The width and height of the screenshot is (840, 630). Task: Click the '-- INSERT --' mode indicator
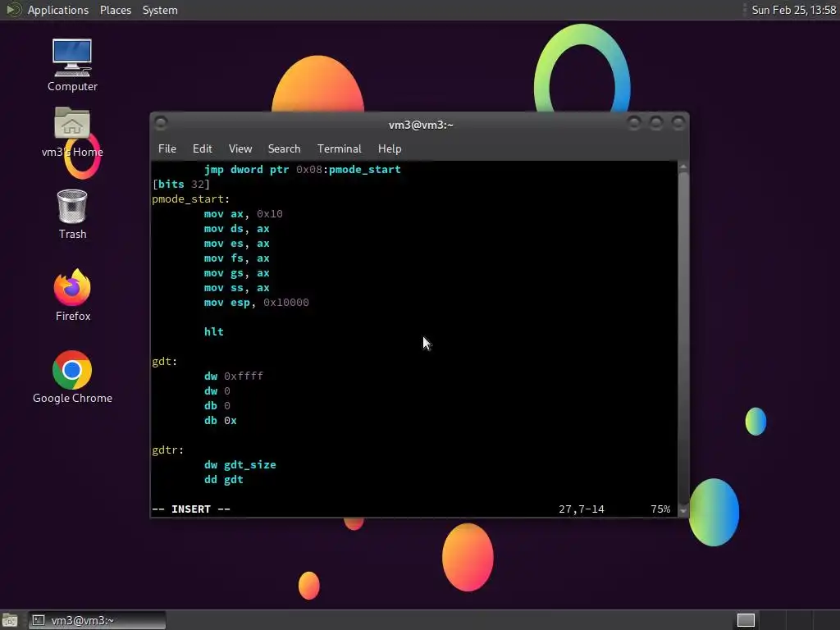[191, 509]
